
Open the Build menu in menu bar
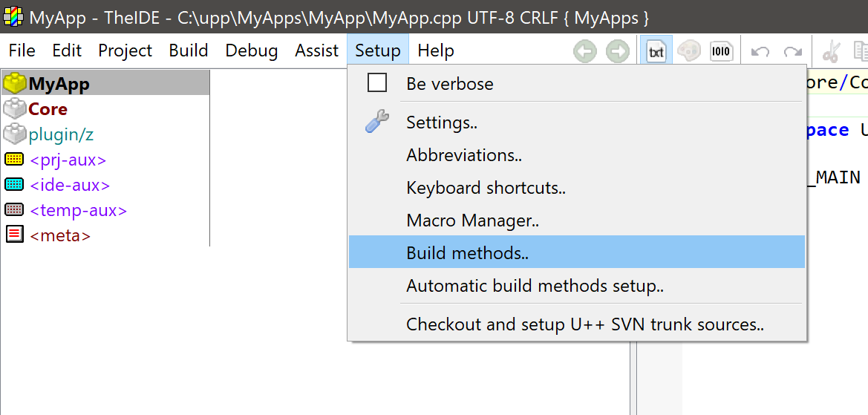pos(189,50)
